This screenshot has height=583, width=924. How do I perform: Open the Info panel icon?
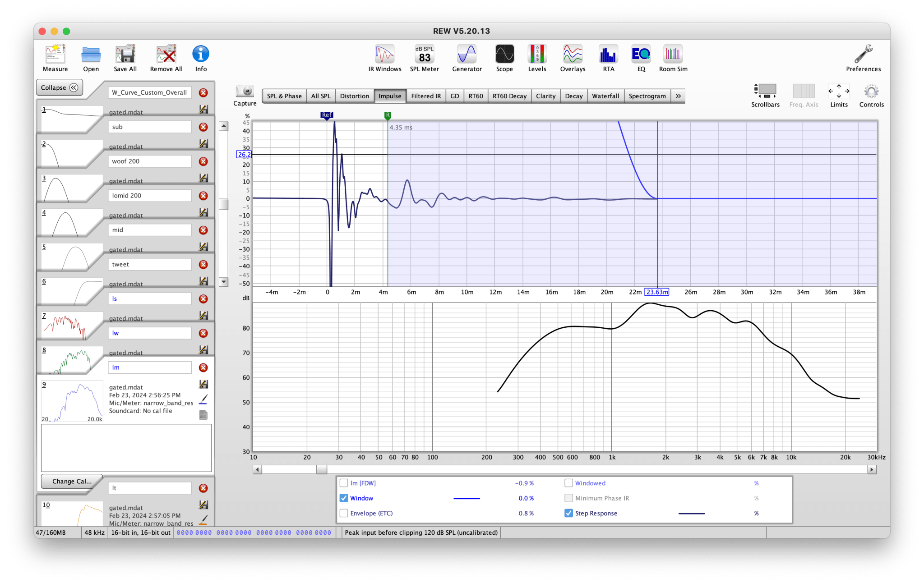pyautogui.click(x=201, y=58)
